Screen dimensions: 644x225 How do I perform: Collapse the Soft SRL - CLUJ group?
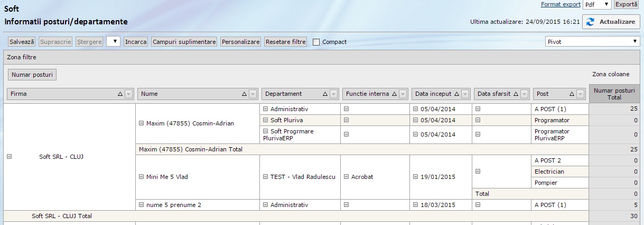click(x=9, y=157)
